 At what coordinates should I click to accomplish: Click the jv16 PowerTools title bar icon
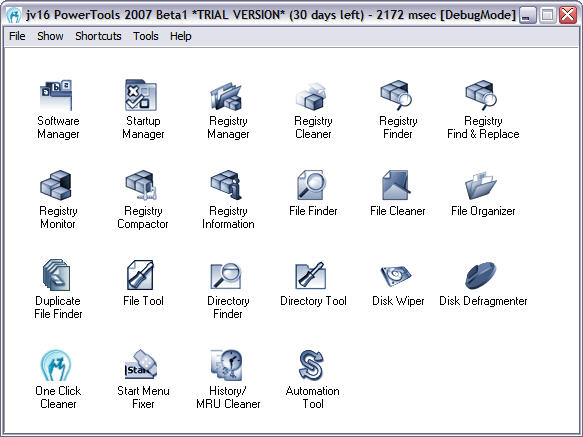click(x=14, y=15)
